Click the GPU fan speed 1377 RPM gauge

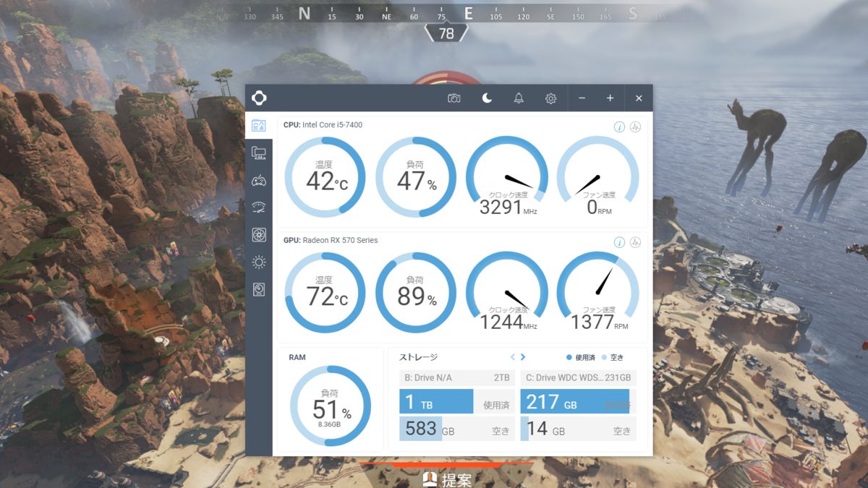598,293
